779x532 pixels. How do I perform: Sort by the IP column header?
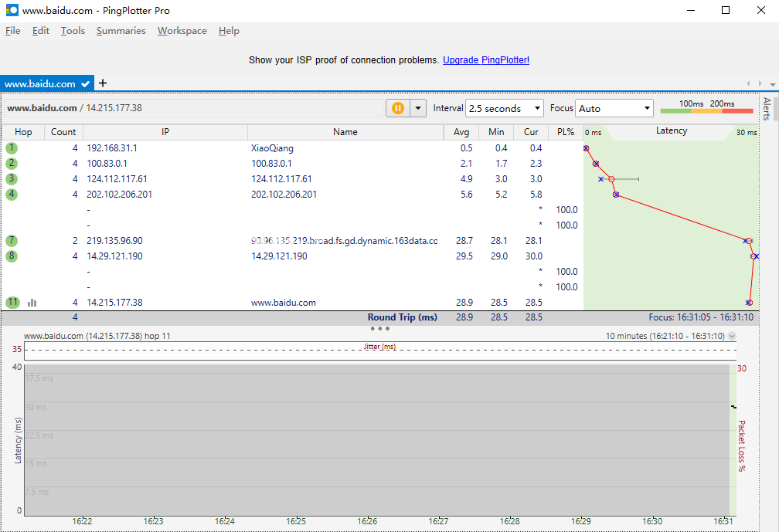click(165, 132)
